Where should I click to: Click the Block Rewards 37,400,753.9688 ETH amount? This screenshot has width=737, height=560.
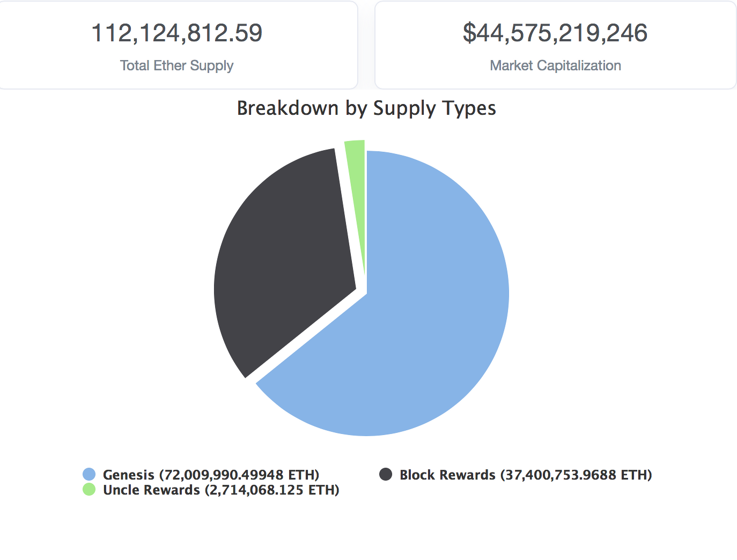pyautogui.click(x=576, y=475)
